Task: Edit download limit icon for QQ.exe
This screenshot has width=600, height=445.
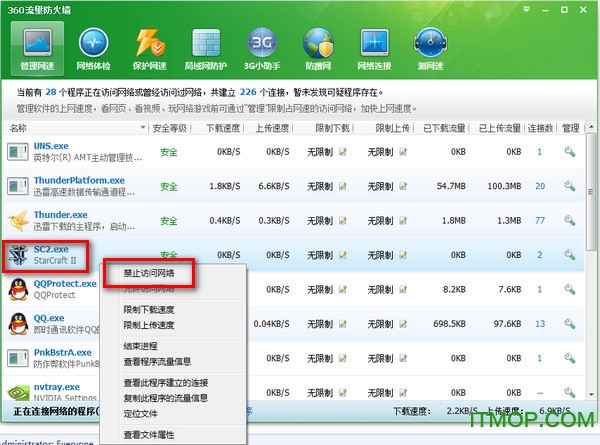Action: pos(343,324)
